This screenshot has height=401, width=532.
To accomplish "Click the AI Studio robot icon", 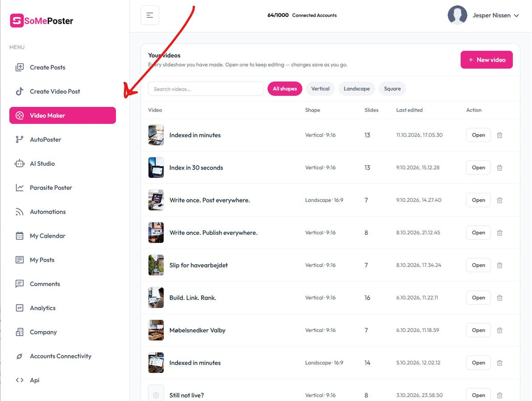I will click(20, 163).
